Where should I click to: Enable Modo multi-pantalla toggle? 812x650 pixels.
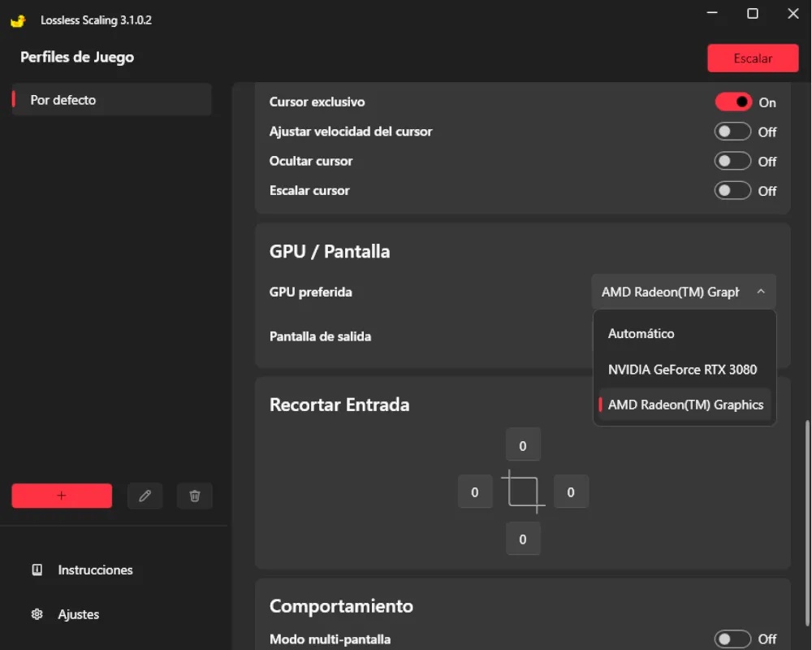coord(732,639)
